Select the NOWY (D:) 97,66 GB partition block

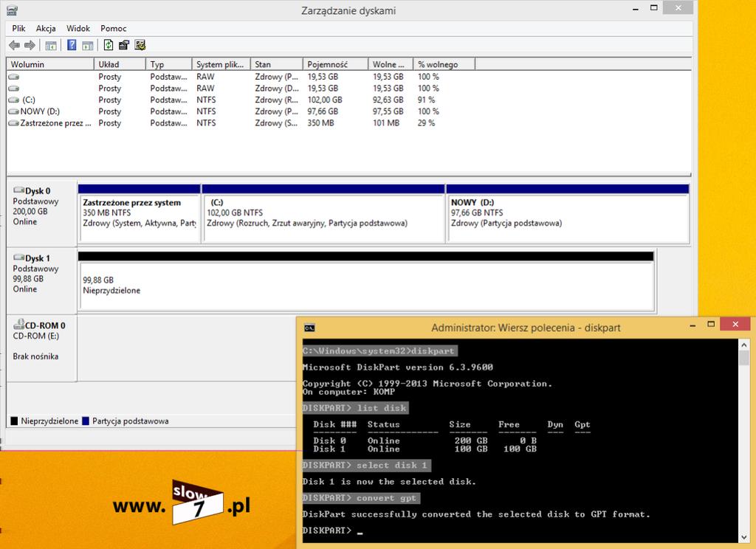tap(568, 213)
